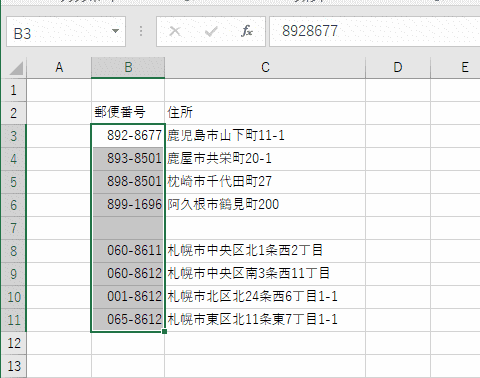Click the Select All corner triangle
Viewport: 480px width, 378px height.
click(16, 68)
